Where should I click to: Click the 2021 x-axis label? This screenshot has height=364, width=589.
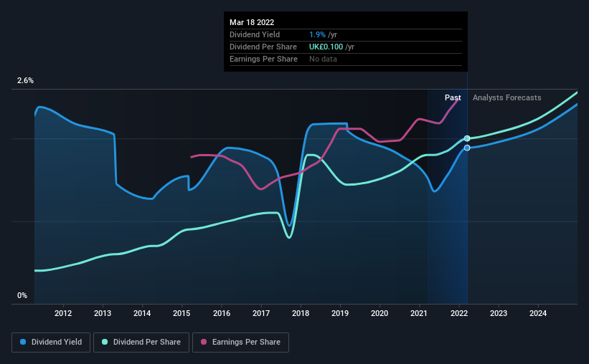[x=419, y=313]
